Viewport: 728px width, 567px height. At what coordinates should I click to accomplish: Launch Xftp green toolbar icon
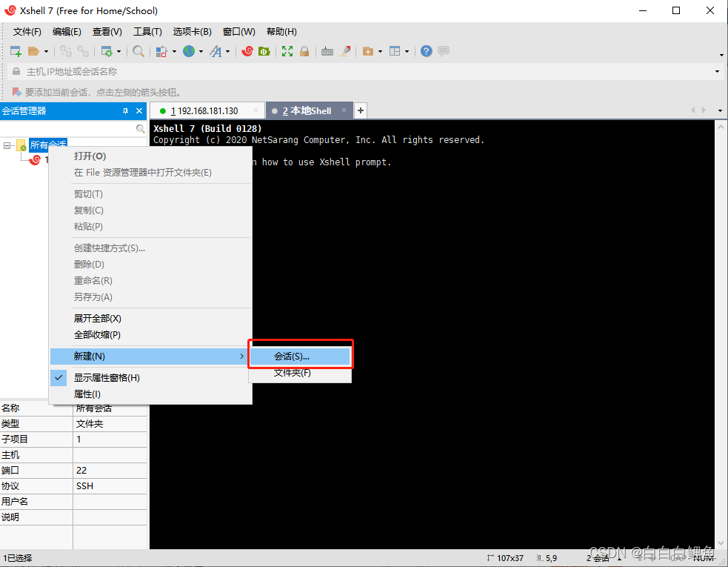pyautogui.click(x=264, y=51)
